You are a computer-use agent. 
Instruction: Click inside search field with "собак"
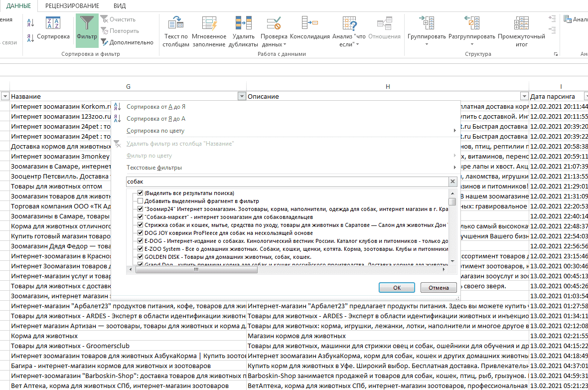[x=287, y=182]
